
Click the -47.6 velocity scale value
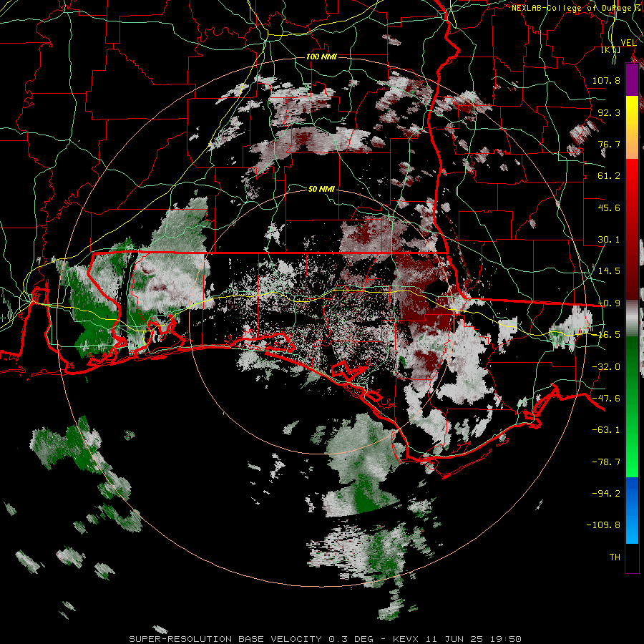pyautogui.click(x=606, y=399)
